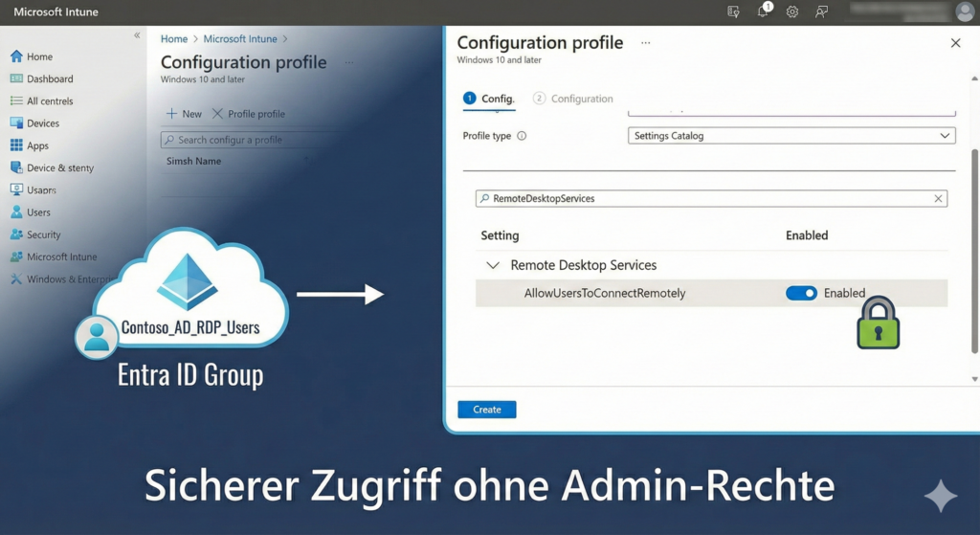Click the Home icon in sidebar
Screen dimensions: 980x535
pos(16,56)
